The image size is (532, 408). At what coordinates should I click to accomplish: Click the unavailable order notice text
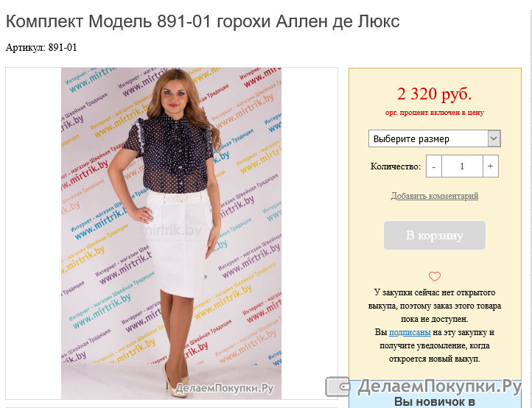(435, 306)
